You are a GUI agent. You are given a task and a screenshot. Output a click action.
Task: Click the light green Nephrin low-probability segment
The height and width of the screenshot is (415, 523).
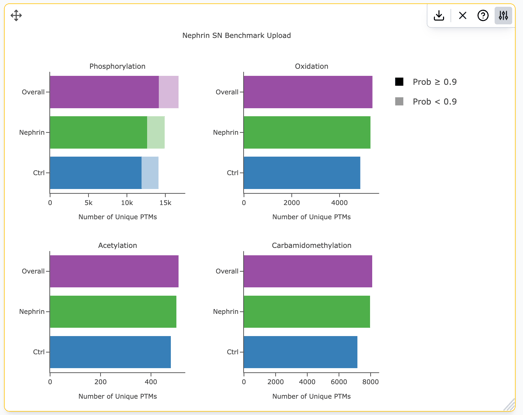[x=156, y=132]
